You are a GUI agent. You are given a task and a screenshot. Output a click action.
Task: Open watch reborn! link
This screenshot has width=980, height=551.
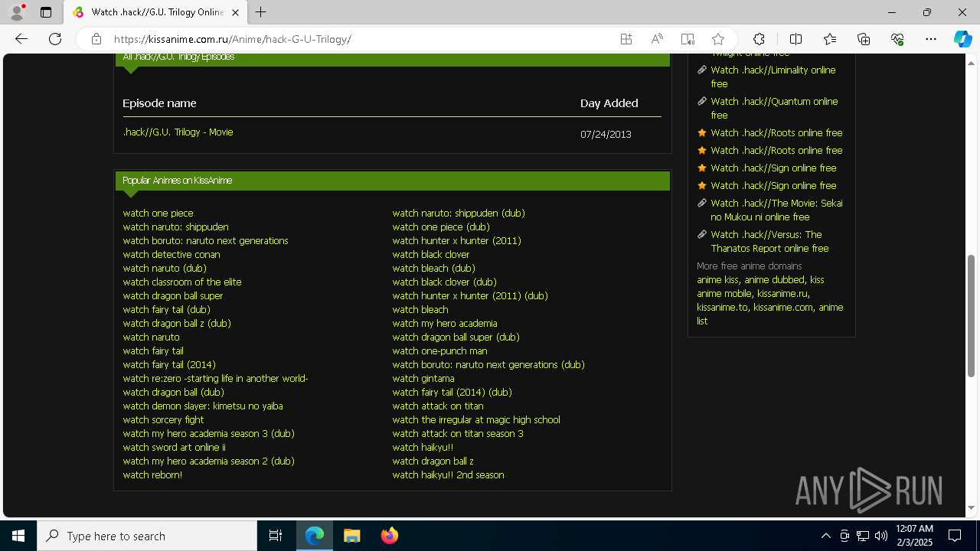[x=152, y=474]
